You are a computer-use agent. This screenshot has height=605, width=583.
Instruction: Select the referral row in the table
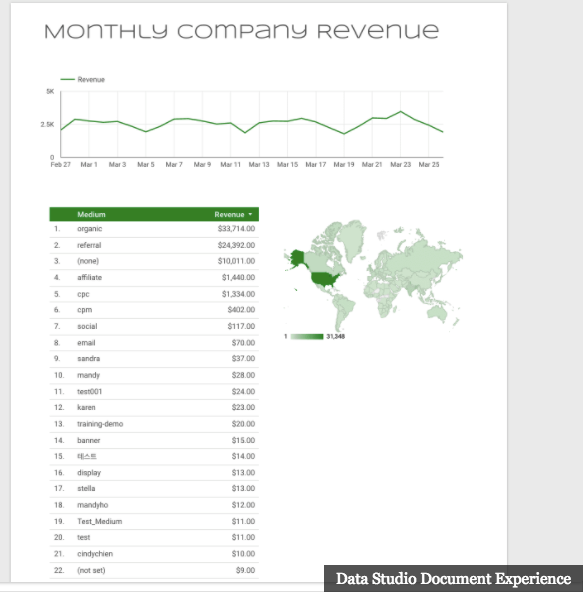(x=154, y=245)
